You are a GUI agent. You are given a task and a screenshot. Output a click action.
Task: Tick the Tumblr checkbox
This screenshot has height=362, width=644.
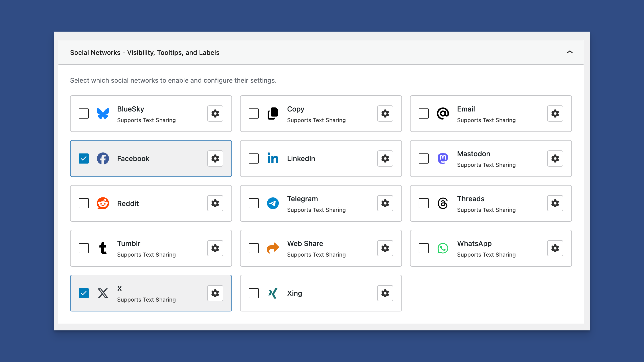coord(84,248)
